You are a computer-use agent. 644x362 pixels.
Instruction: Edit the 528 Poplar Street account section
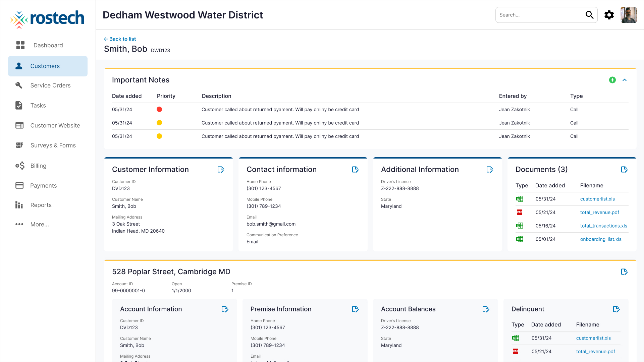tap(624, 272)
